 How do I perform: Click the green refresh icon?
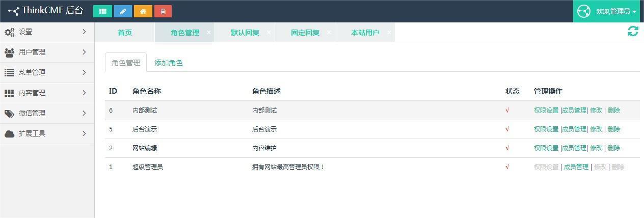(633, 32)
